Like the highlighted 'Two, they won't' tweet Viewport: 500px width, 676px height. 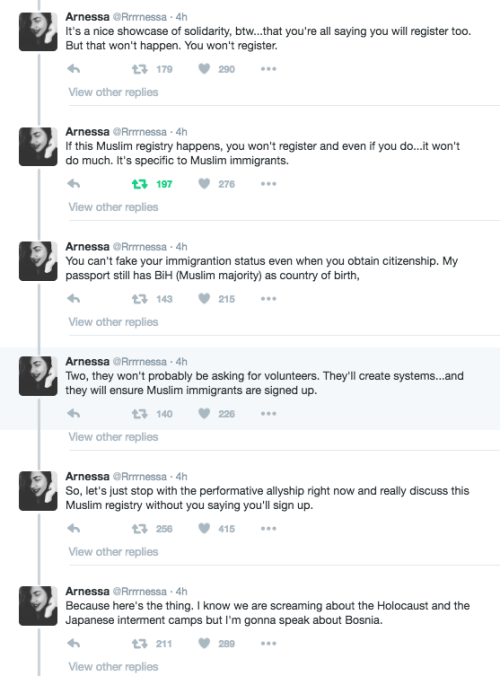click(x=204, y=414)
